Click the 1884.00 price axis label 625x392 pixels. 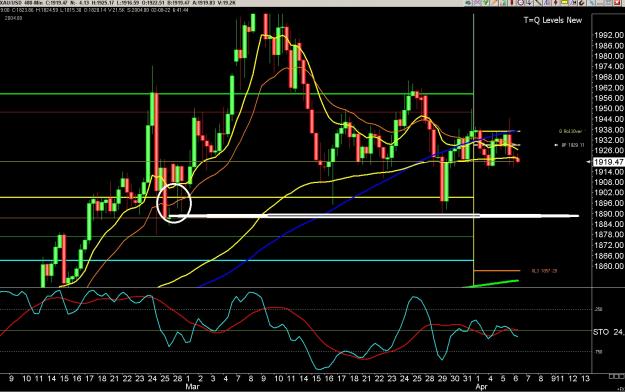click(609, 224)
